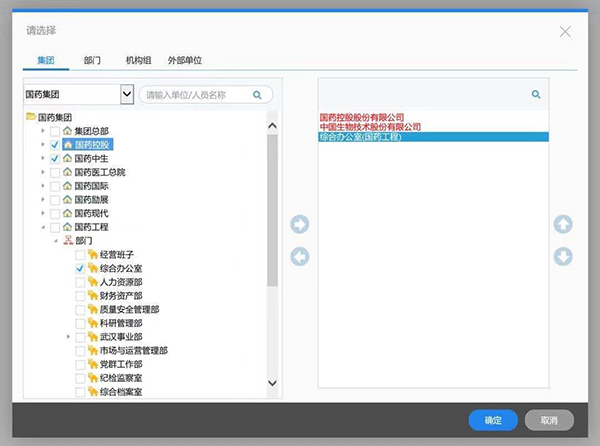Expand the 国药控股 tree node
Screen dimensions: 600x446
coord(43,144)
